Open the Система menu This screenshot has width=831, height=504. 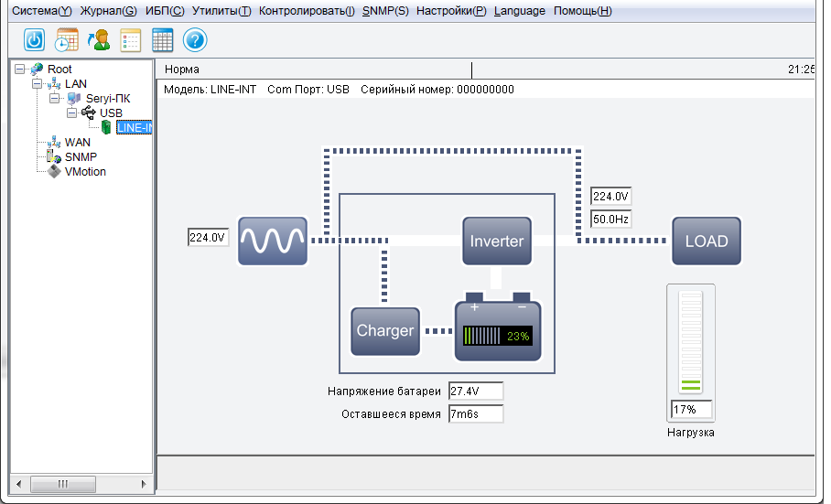pos(42,11)
